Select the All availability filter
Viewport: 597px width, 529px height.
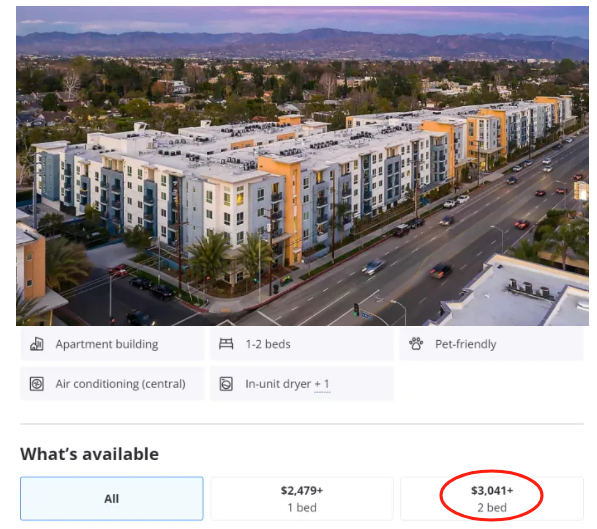[112, 498]
